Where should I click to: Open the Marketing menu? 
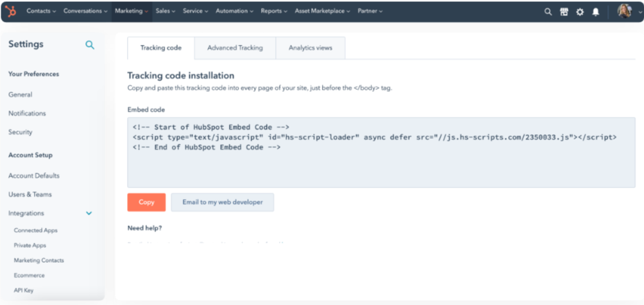[131, 11]
